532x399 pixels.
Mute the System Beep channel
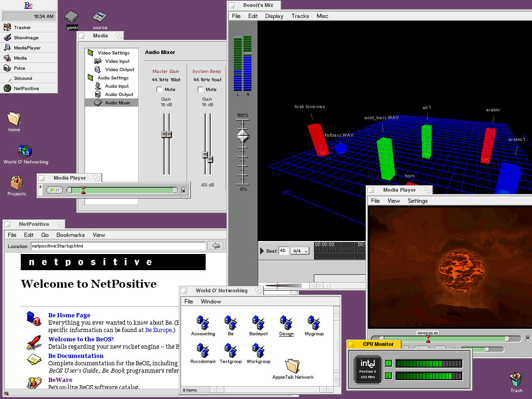click(201, 90)
